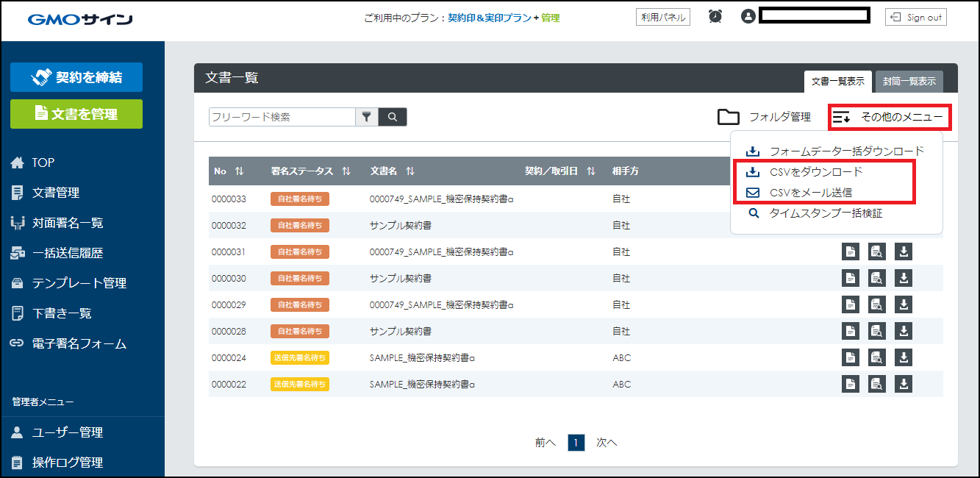Choose フォームデータ一括ダウンロード from menu
Screen dimensions: 980x478
pos(837,151)
